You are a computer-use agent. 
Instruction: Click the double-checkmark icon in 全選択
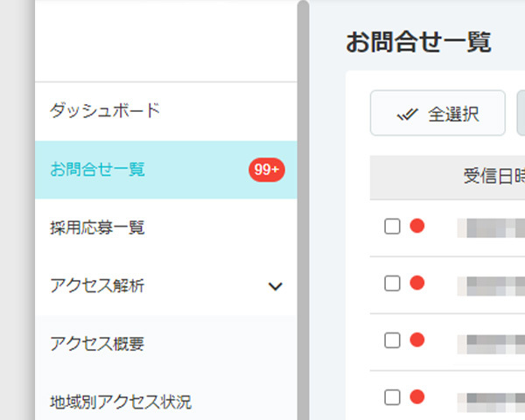pos(407,115)
